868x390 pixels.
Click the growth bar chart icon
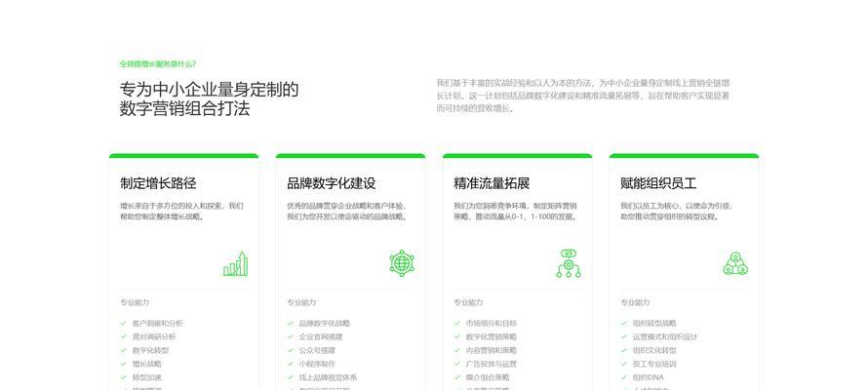click(x=235, y=264)
